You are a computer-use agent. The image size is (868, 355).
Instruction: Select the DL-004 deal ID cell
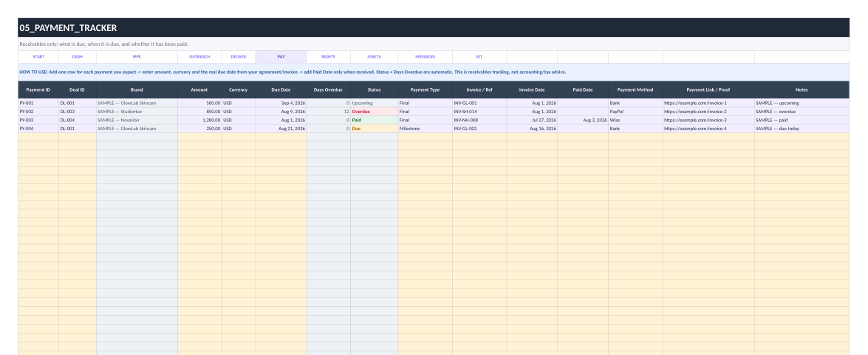(78, 120)
